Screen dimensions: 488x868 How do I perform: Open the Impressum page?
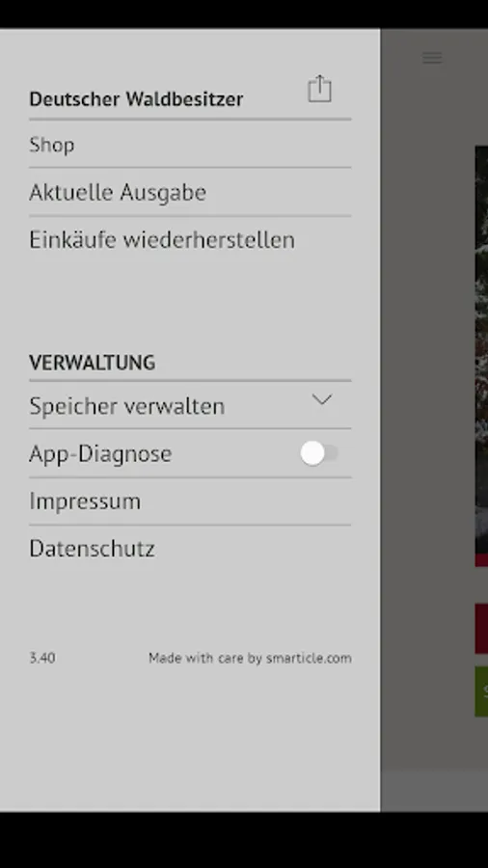click(190, 502)
